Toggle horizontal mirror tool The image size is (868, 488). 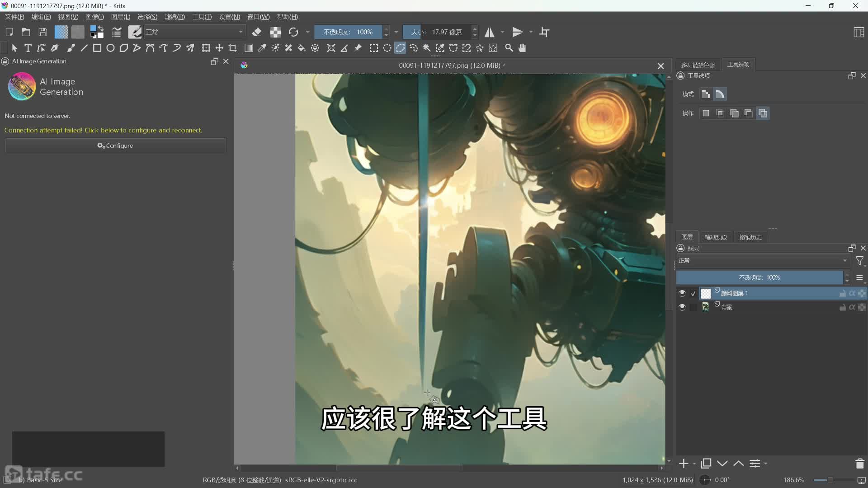(490, 32)
